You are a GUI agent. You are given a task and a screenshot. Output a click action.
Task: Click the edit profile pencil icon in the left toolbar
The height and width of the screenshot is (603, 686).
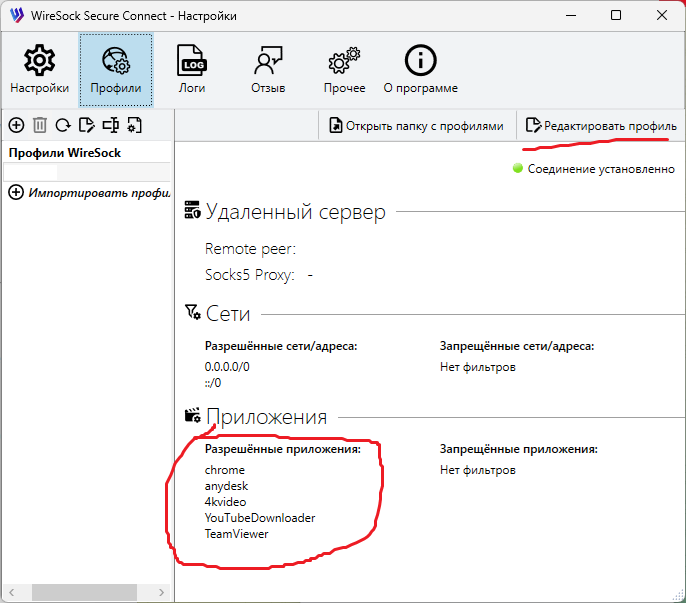87,125
